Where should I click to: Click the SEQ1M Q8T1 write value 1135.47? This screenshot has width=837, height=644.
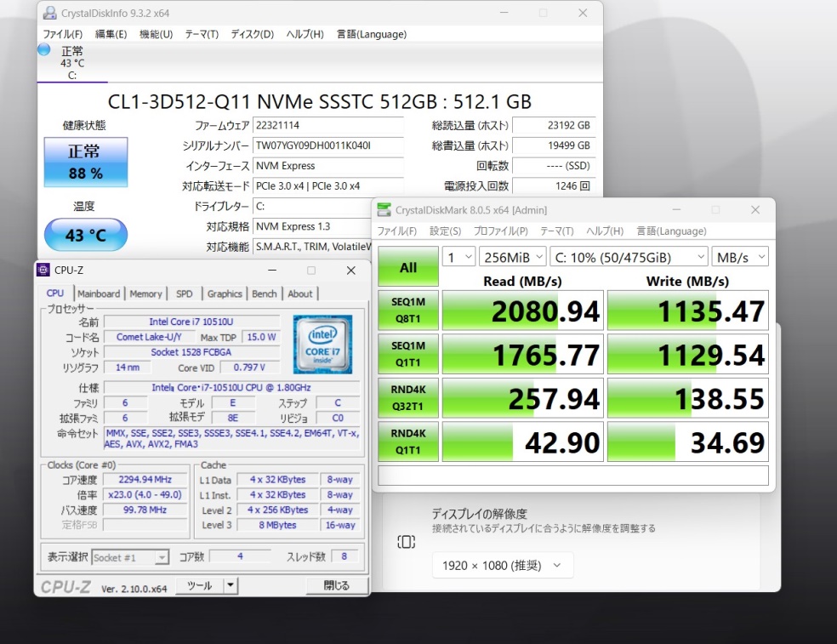pyautogui.click(x=688, y=311)
